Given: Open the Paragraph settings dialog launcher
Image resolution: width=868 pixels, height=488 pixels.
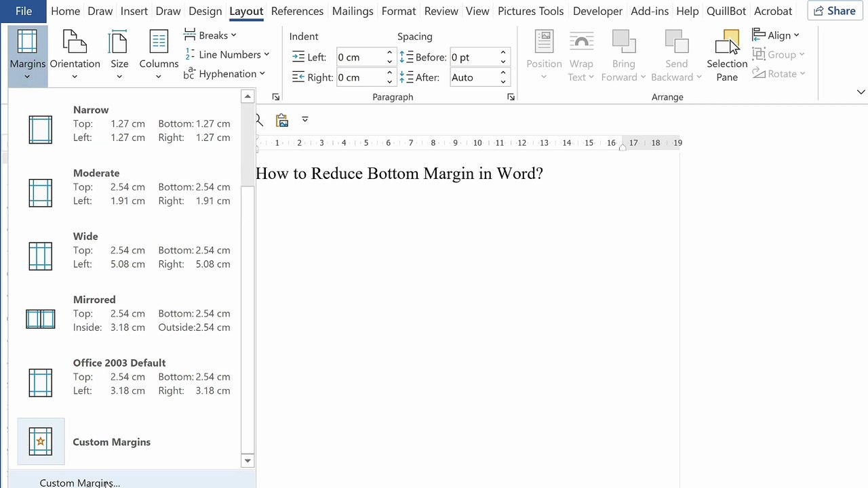Looking at the screenshot, I should pos(511,97).
